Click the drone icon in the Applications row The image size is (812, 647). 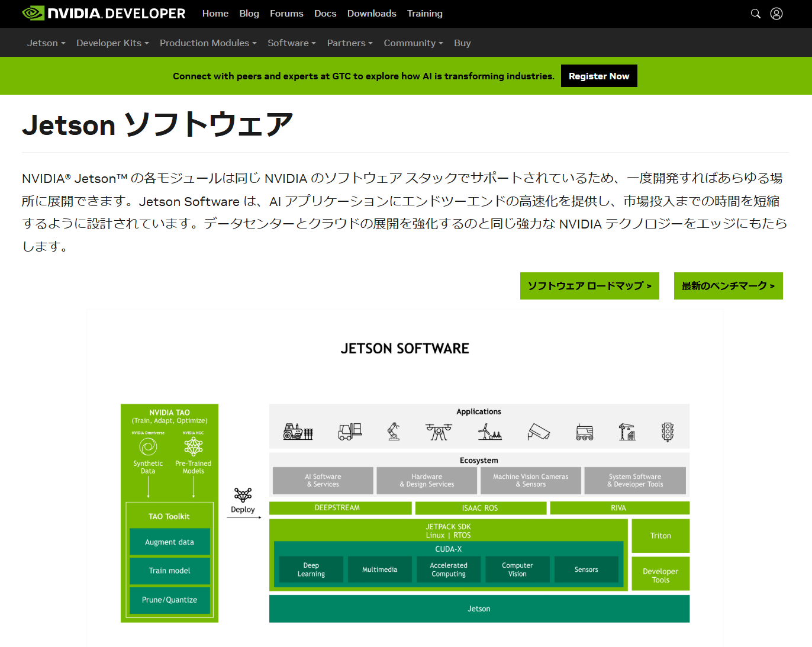pyautogui.click(x=439, y=432)
